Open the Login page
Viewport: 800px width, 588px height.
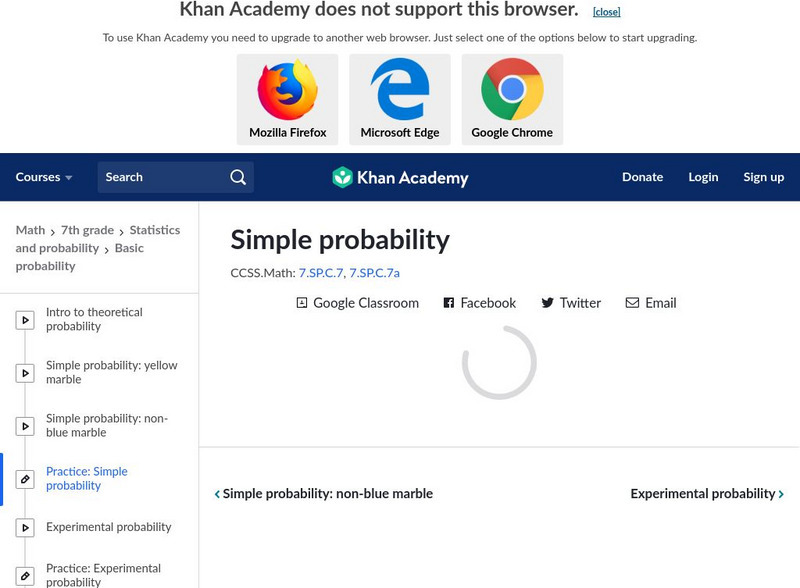pyautogui.click(x=703, y=177)
